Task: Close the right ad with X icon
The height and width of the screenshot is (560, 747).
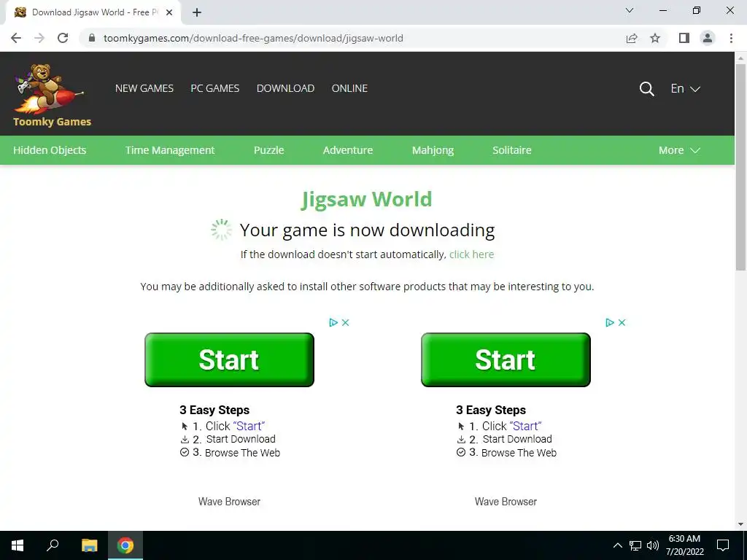Action: coord(622,322)
